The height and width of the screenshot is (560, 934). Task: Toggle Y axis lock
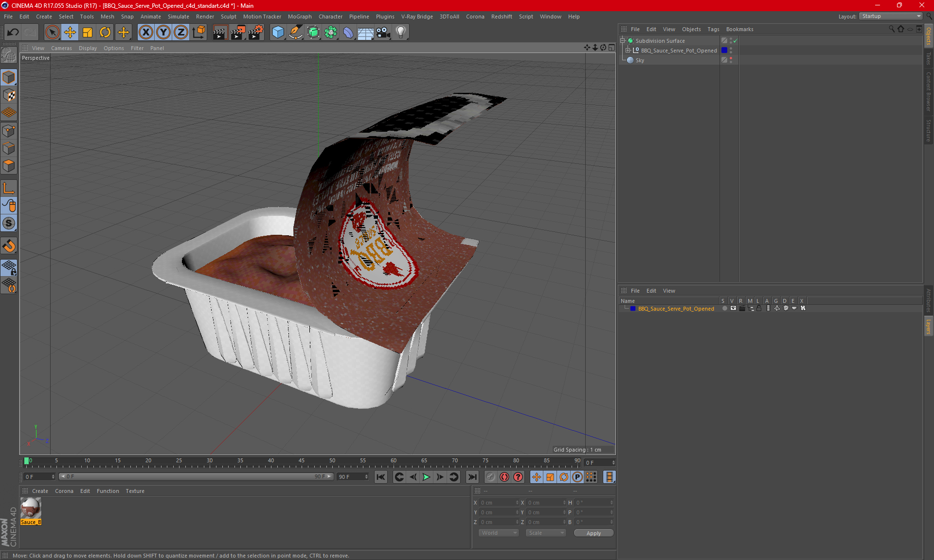(x=163, y=32)
